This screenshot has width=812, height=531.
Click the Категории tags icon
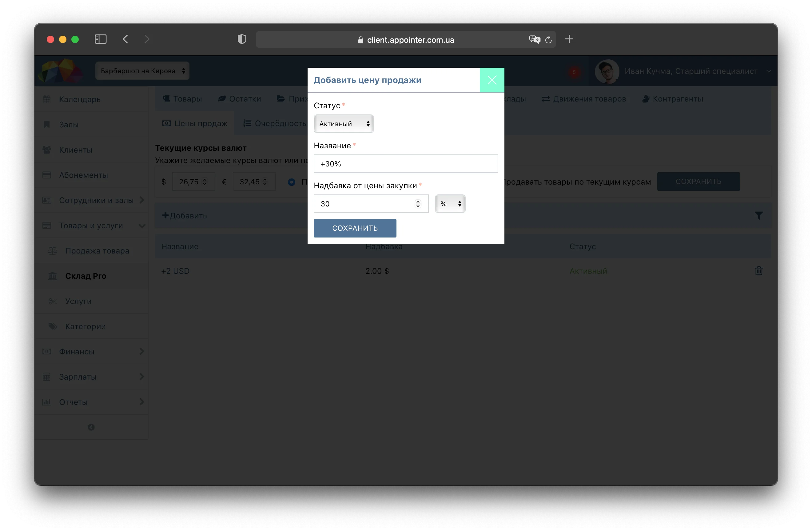point(53,326)
